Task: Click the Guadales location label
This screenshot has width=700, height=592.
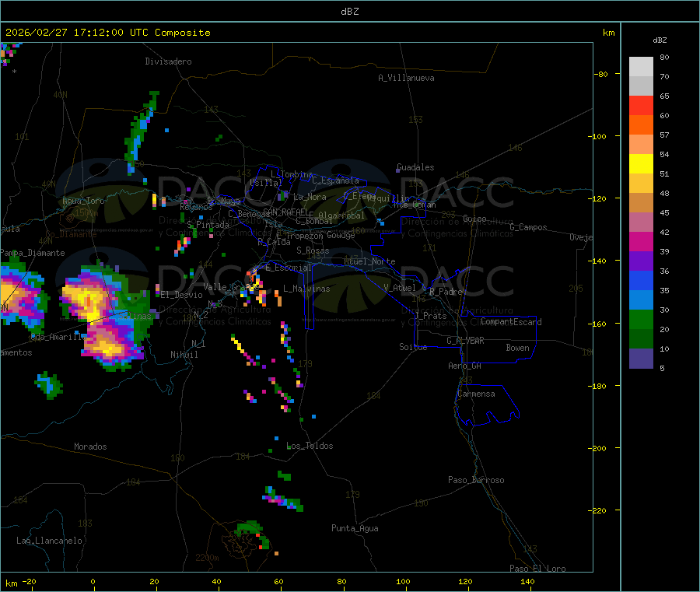Action: click(415, 167)
